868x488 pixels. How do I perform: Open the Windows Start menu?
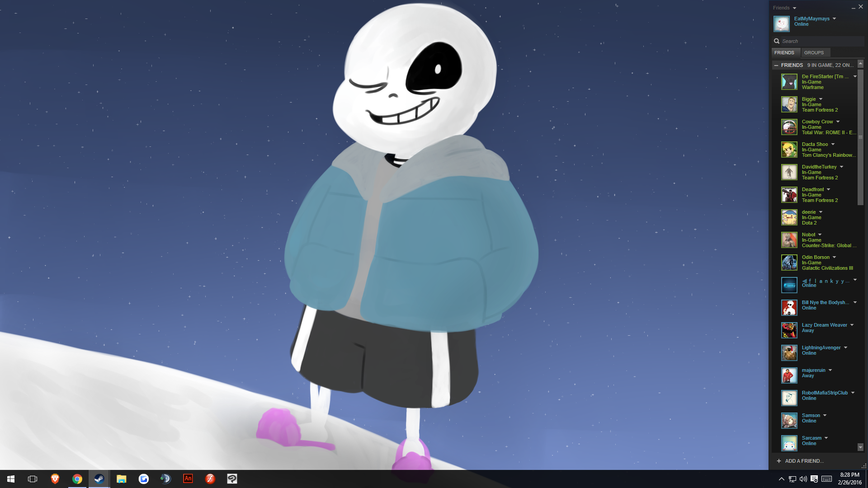11,479
